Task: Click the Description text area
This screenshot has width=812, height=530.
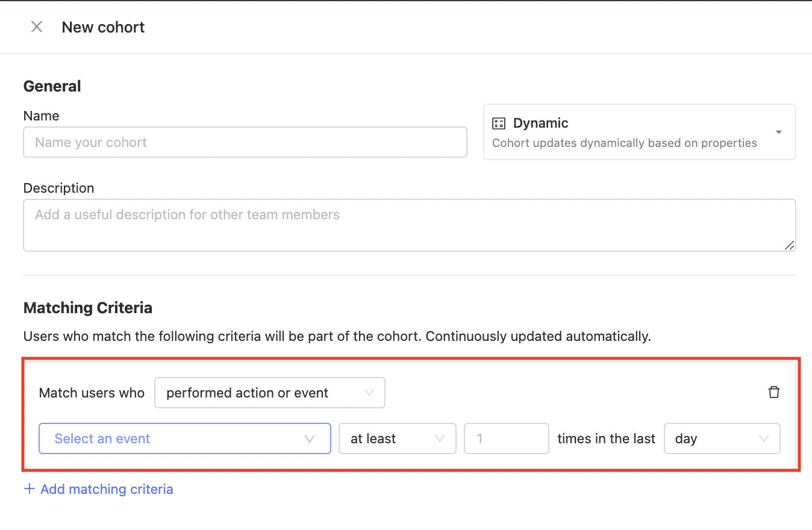Action: pos(410,225)
